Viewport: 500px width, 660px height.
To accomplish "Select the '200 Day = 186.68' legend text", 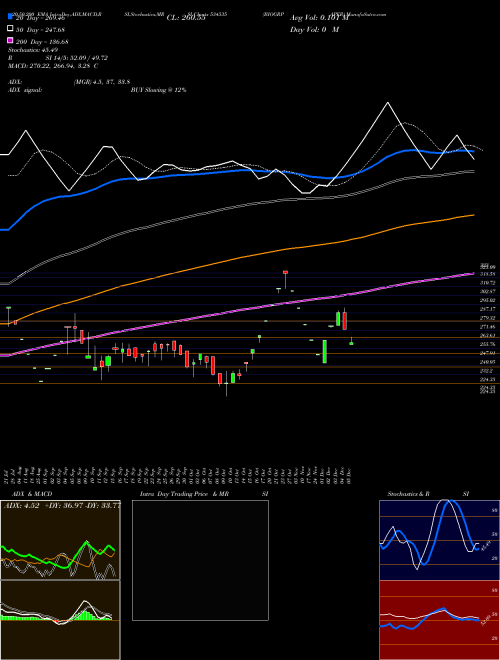I will point(42,42).
